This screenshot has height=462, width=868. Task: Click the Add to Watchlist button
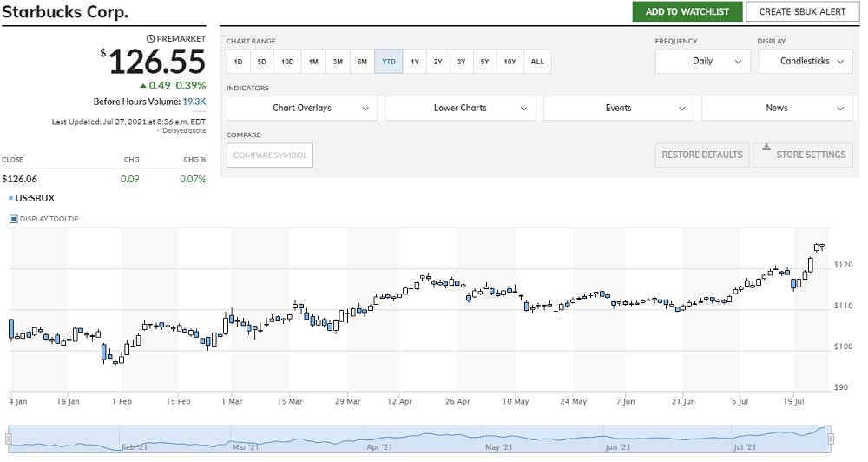(687, 11)
